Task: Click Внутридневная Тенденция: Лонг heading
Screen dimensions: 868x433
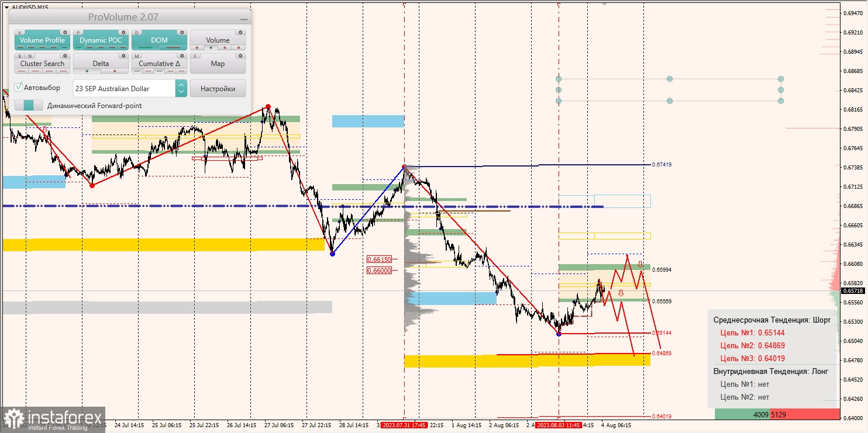Action: [x=772, y=371]
